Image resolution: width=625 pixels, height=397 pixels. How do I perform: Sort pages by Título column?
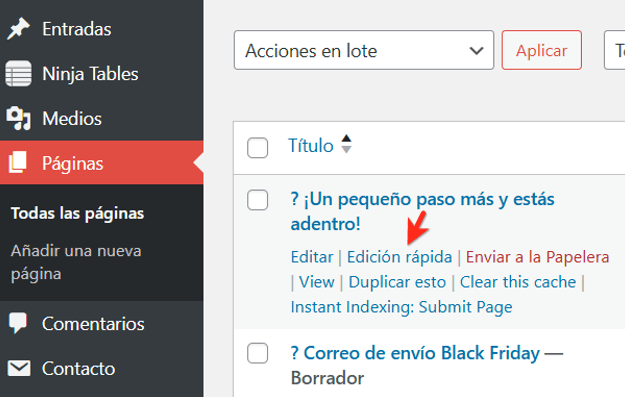coord(311,145)
